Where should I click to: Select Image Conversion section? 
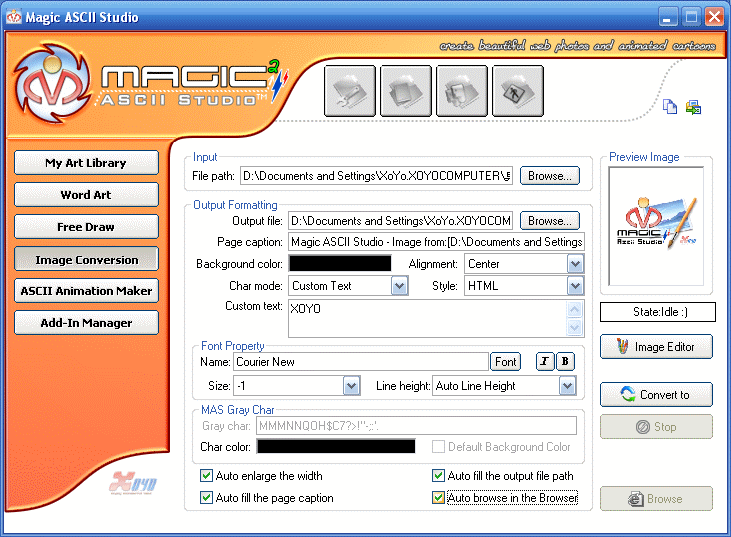click(86, 259)
